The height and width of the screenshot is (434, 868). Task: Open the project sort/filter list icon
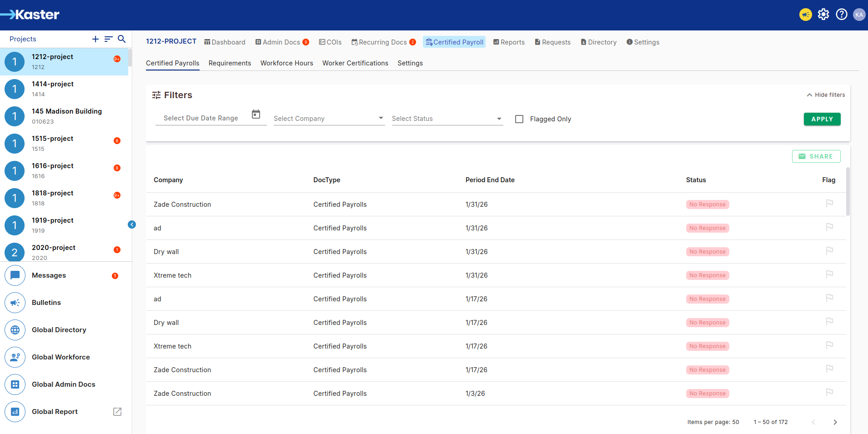click(108, 39)
